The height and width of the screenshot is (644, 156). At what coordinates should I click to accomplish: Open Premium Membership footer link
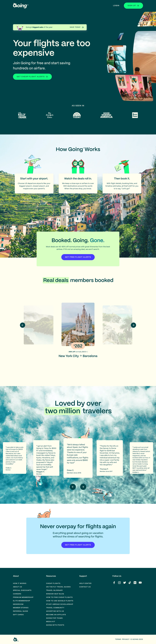tap(23, 597)
